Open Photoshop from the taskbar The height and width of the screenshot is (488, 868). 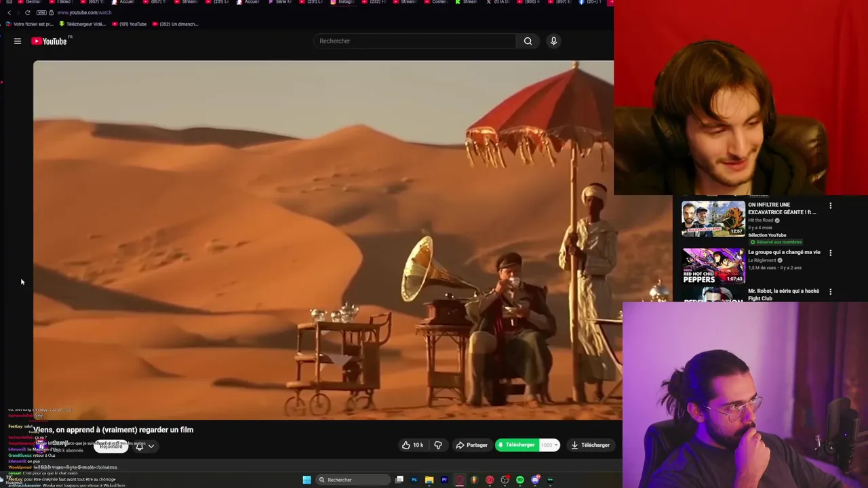click(x=414, y=480)
